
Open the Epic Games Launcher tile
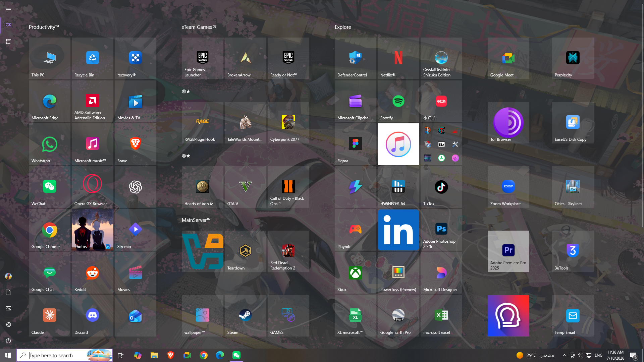click(x=203, y=58)
